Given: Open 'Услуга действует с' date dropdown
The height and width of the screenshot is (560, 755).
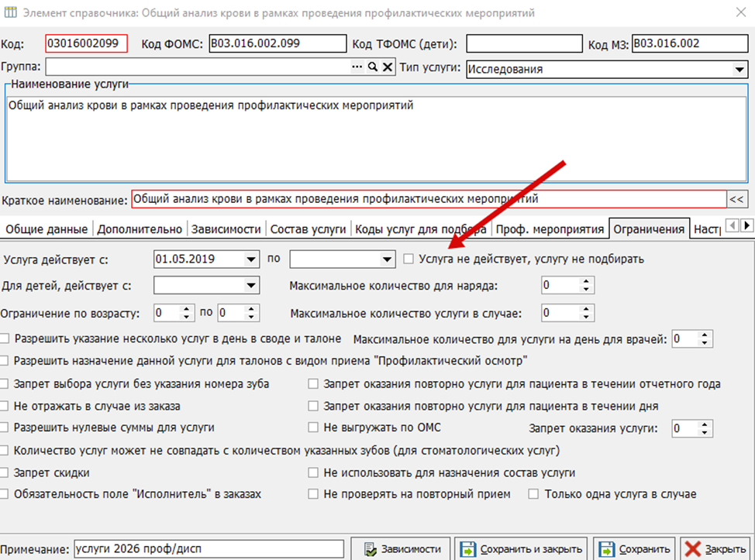Looking at the screenshot, I should [251, 259].
